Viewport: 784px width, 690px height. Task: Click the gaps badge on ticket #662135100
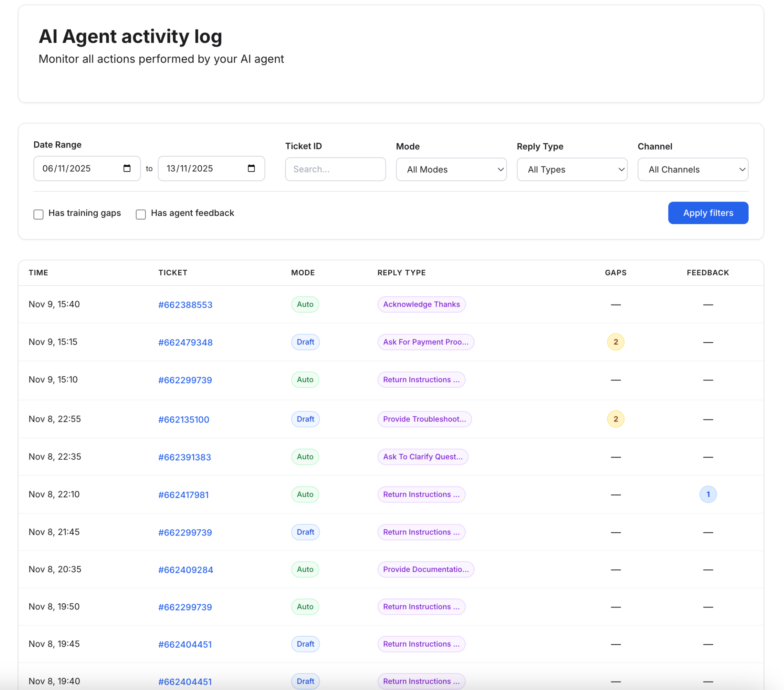pos(615,419)
